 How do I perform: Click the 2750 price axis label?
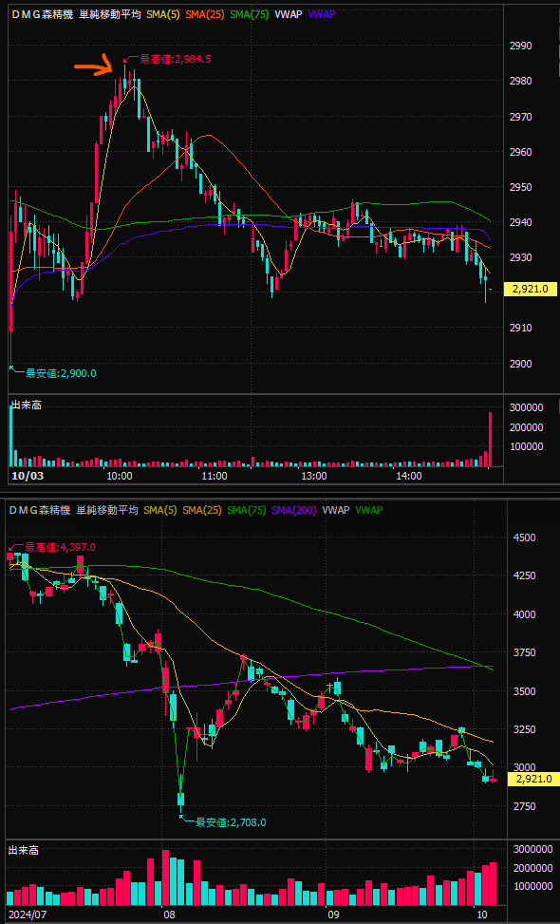click(x=525, y=806)
